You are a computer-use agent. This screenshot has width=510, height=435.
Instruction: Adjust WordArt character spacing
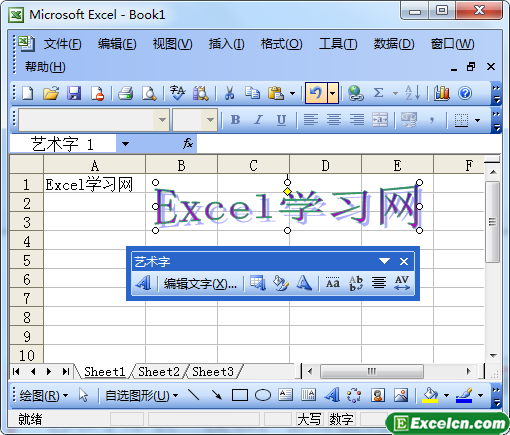coord(402,283)
